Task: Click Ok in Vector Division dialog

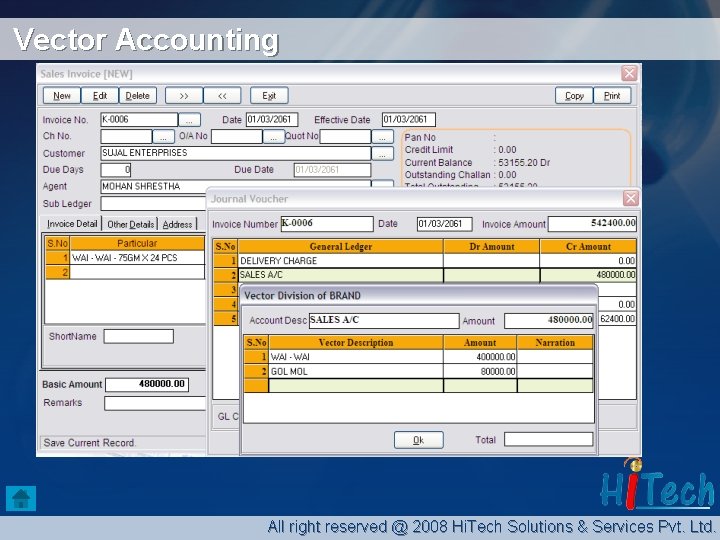Action: (x=418, y=440)
